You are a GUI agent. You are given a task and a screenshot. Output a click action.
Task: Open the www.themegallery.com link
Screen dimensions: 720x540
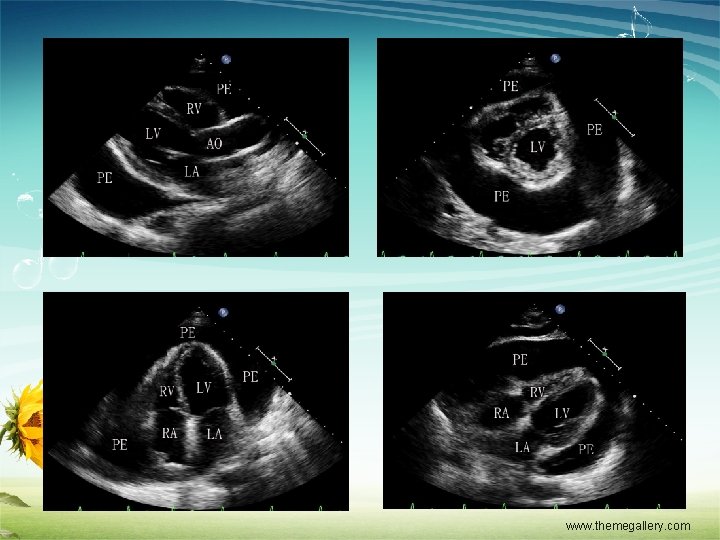click(x=628, y=526)
